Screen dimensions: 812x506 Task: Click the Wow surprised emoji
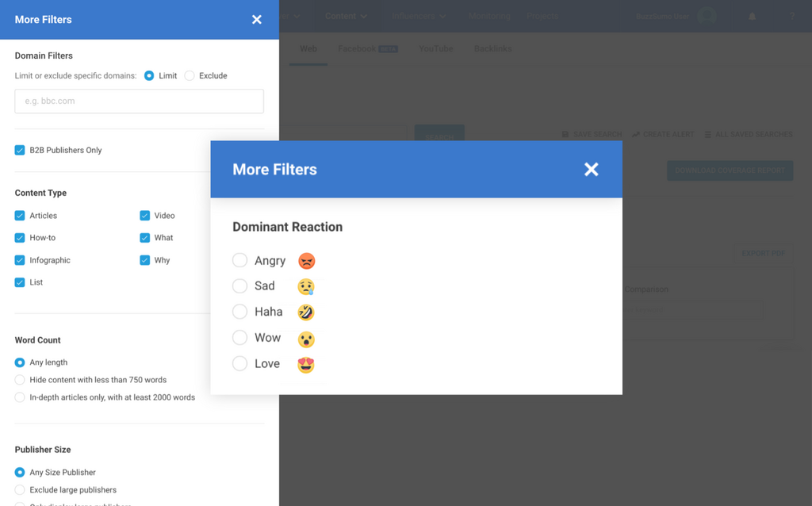pos(306,339)
